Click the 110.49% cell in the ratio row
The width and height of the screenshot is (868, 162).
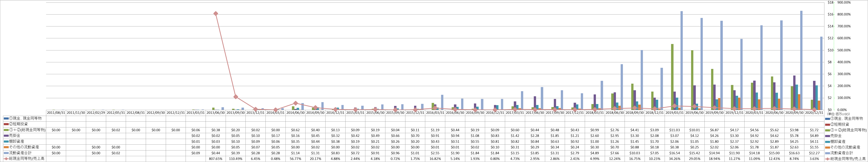(x=235, y=159)
